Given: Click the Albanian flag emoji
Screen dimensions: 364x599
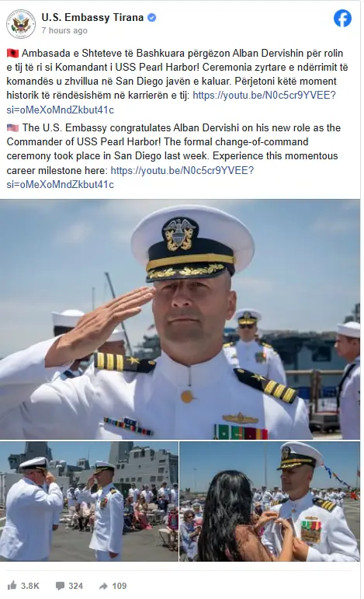Looking at the screenshot, I should 12,53.
